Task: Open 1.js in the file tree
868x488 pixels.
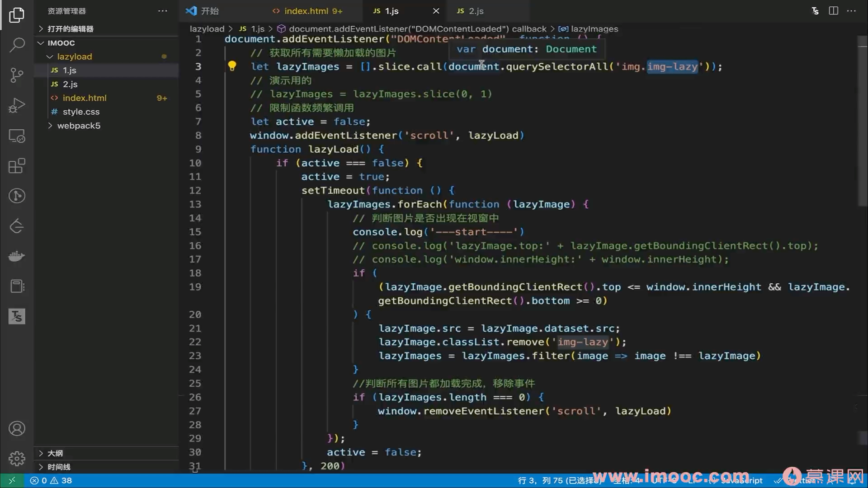Action: (x=69, y=70)
